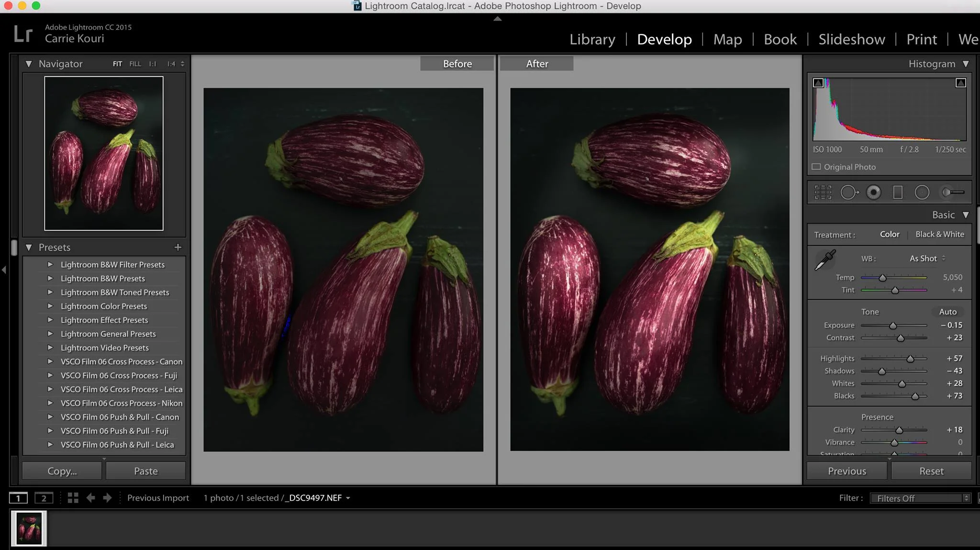Open the Slideshow module
The width and height of the screenshot is (980, 550).
tap(851, 39)
